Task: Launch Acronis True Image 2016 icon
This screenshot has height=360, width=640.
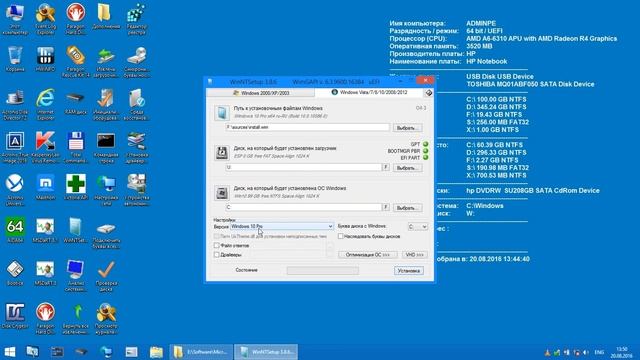Action: click(15, 147)
